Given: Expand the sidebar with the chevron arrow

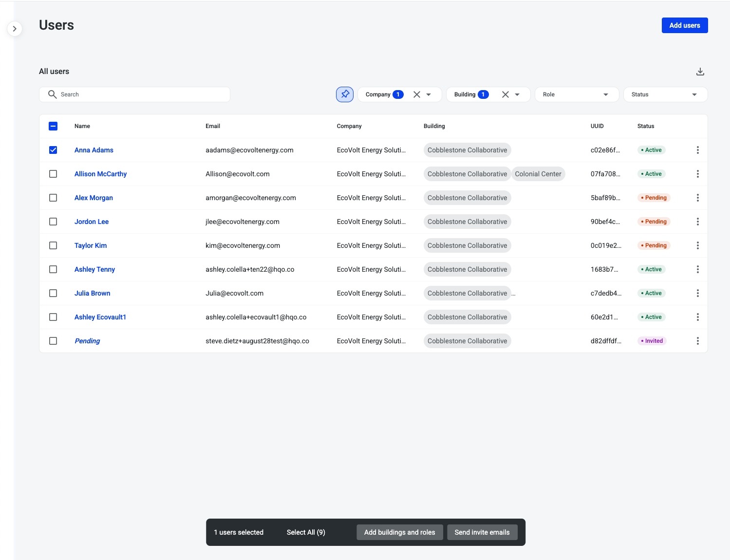Looking at the screenshot, I should (15, 29).
